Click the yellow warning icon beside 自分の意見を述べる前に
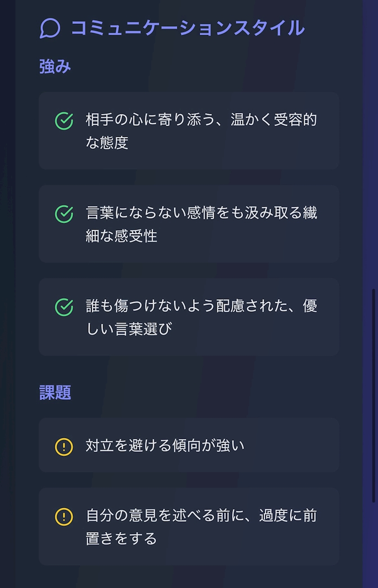Screen dimensions: 378x588 click(x=64, y=516)
